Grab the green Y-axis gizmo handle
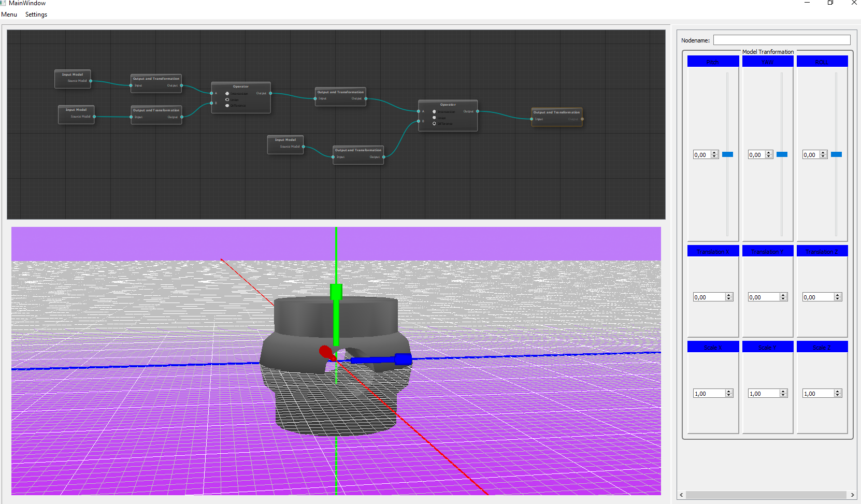Screen dimensions: 861x504 336,292
